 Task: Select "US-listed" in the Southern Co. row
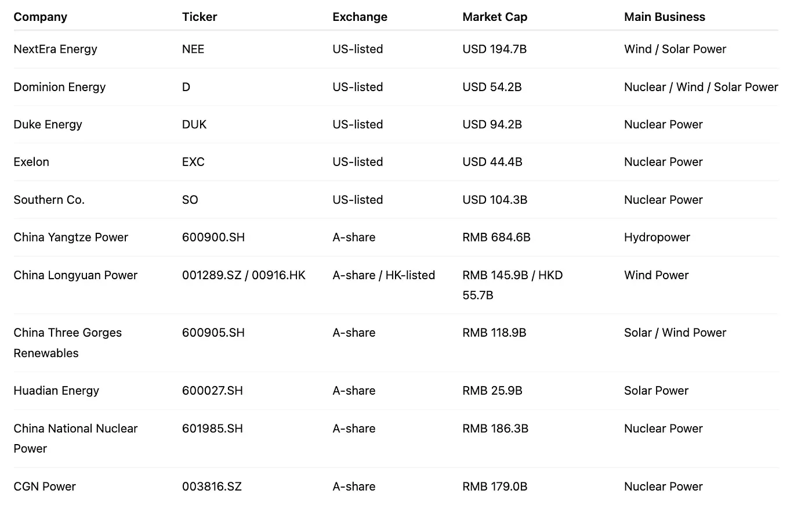(358, 200)
